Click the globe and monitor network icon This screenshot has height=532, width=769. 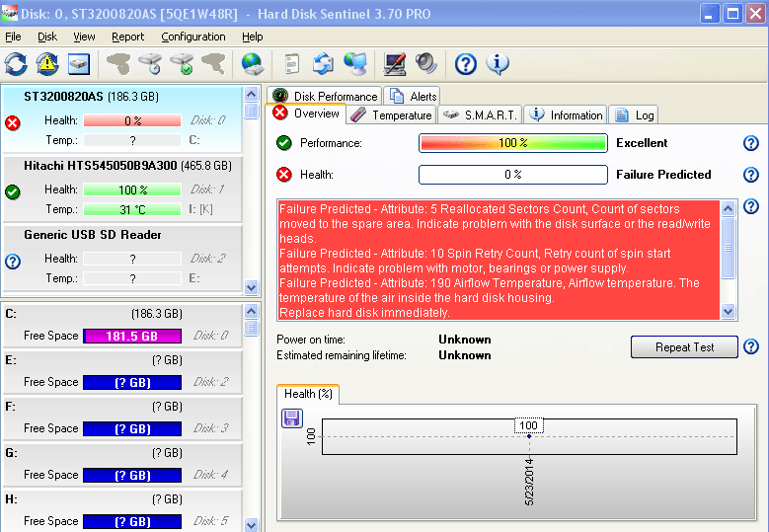coord(355,64)
